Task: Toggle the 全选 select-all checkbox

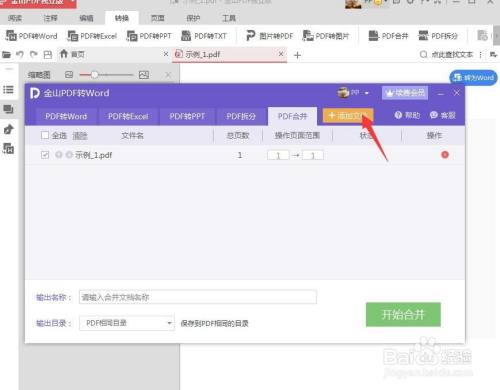Action: pyautogui.click(x=45, y=135)
